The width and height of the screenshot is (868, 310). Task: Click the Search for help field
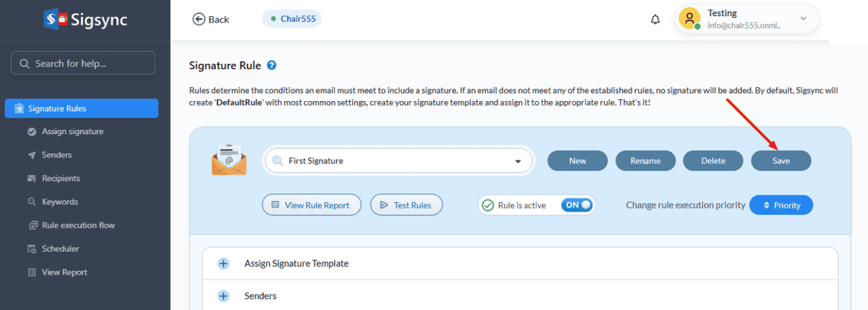(x=83, y=63)
